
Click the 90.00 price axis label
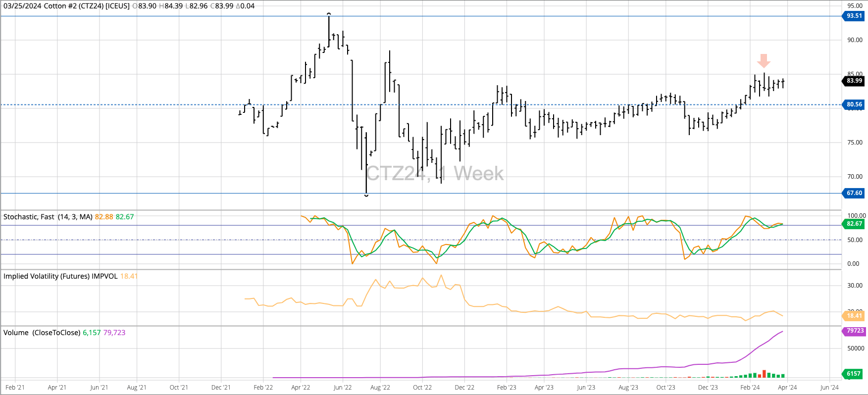[854, 40]
